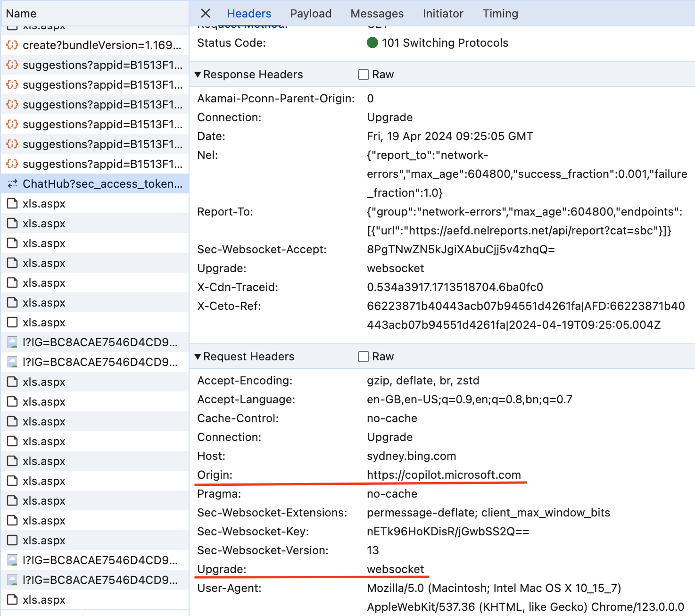Image resolution: width=695 pixels, height=616 pixels.
Task: Click the Sec-Websocket-Extensions value permessage-deflate
Action: [x=488, y=513]
